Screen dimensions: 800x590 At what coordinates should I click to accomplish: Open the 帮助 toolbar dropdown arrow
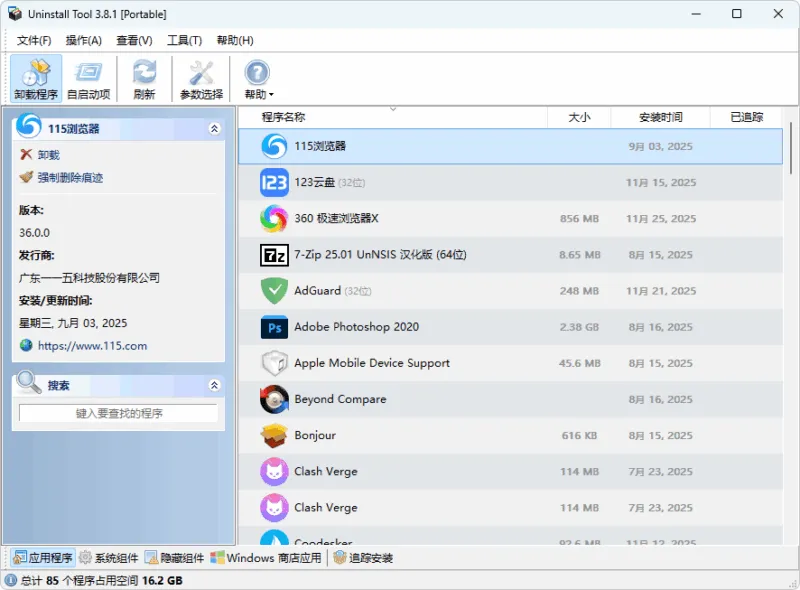[271, 95]
